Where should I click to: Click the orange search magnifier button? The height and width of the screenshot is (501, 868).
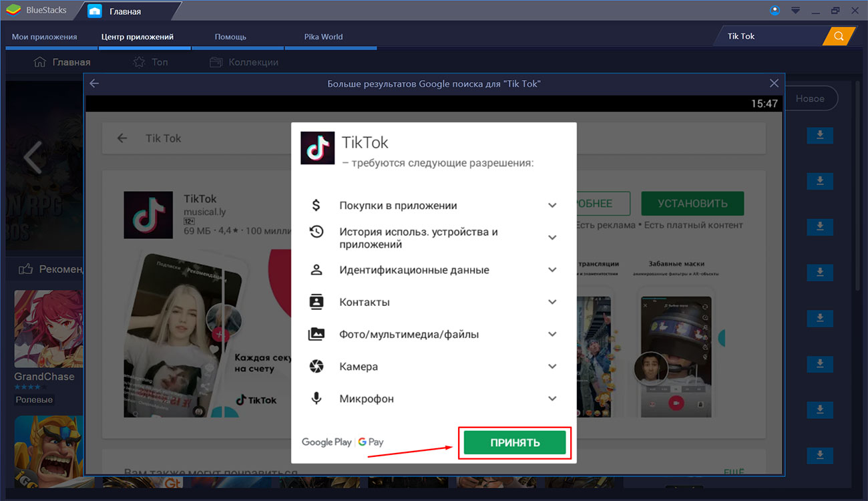839,36
